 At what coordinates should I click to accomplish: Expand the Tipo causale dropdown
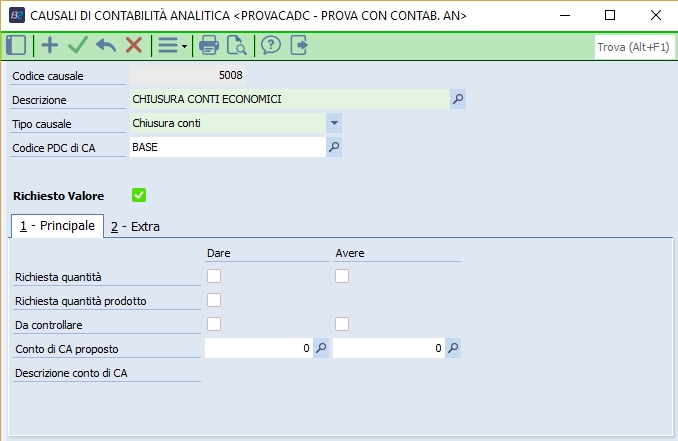[x=334, y=123]
